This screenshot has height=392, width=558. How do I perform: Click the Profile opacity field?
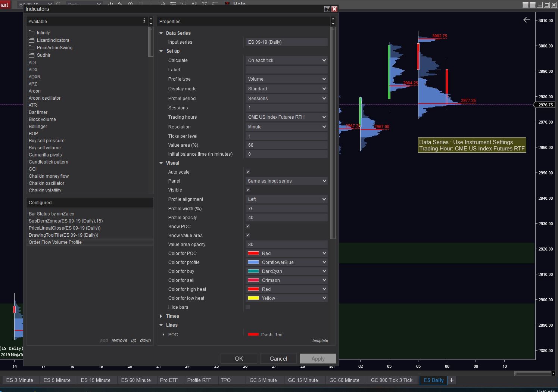(x=287, y=218)
